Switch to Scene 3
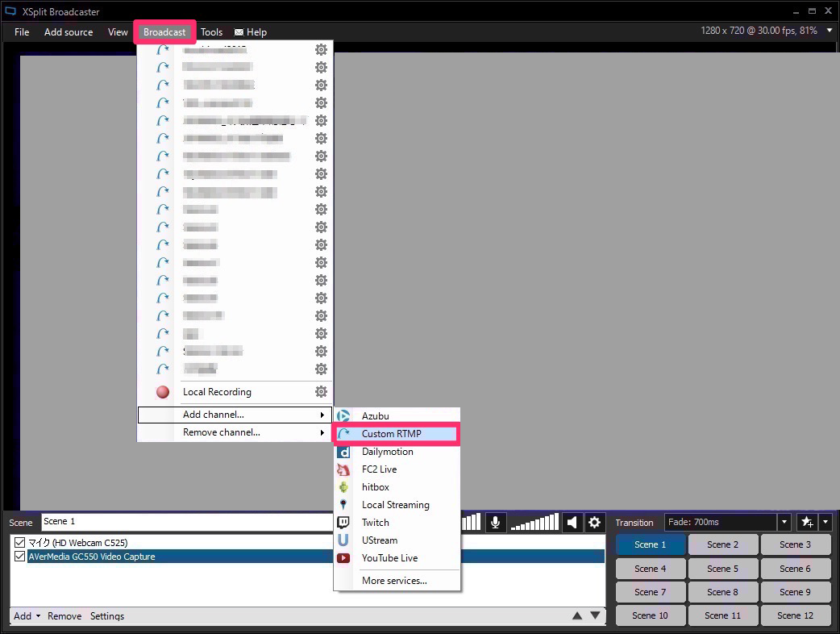This screenshot has height=634, width=840. (x=796, y=544)
